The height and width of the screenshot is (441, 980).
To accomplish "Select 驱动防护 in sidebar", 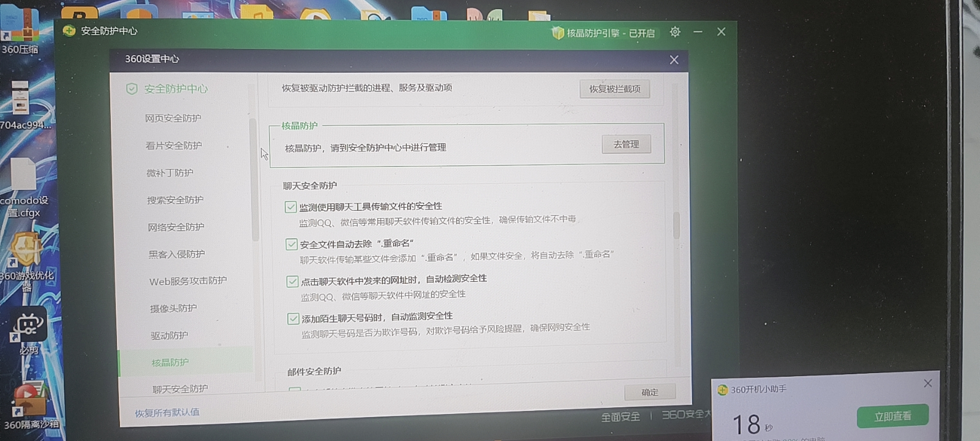I will [x=169, y=336].
